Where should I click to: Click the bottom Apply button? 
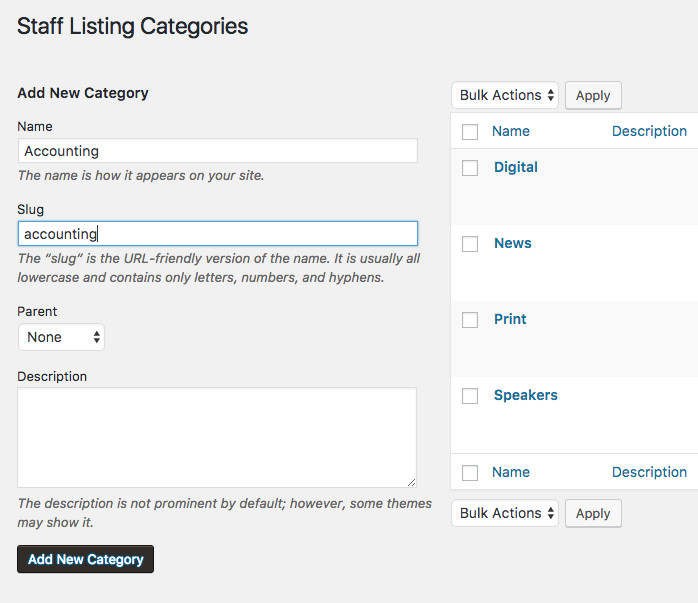click(593, 513)
